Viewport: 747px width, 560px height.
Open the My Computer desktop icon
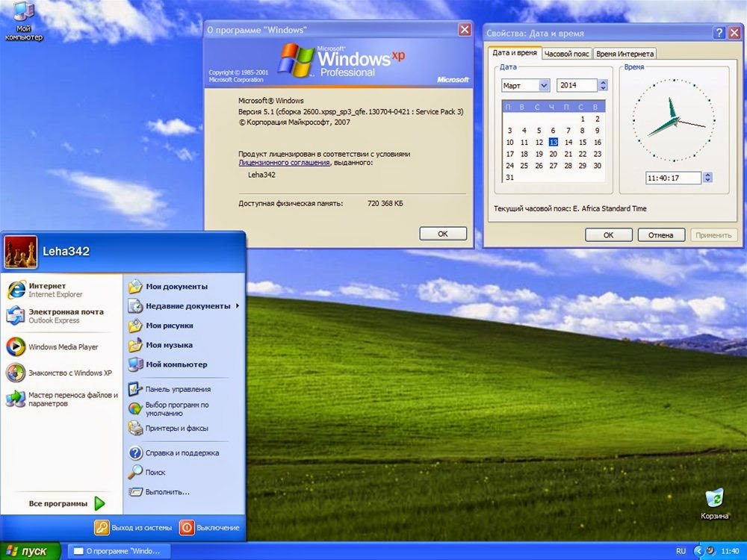pos(23,22)
